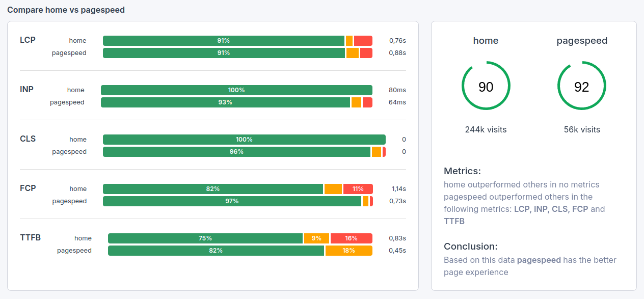
Task: Select the CLS metric label
Action: pyautogui.click(x=28, y=139)
